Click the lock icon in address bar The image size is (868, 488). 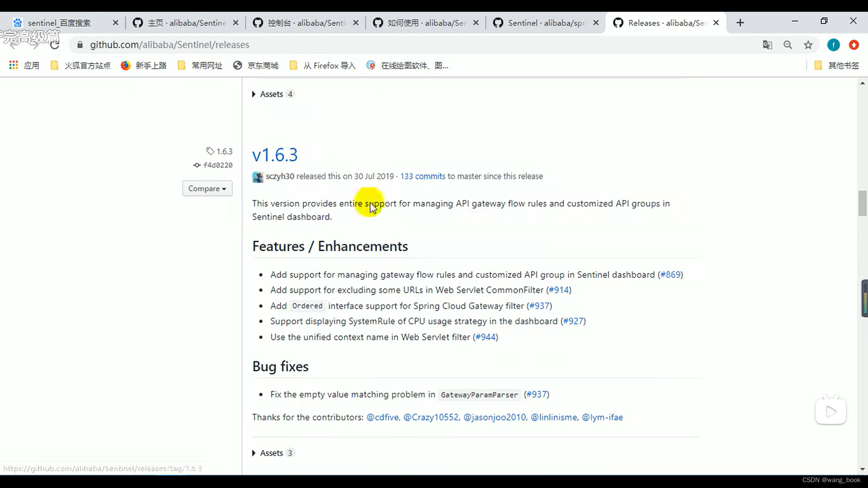coord(80,45)
